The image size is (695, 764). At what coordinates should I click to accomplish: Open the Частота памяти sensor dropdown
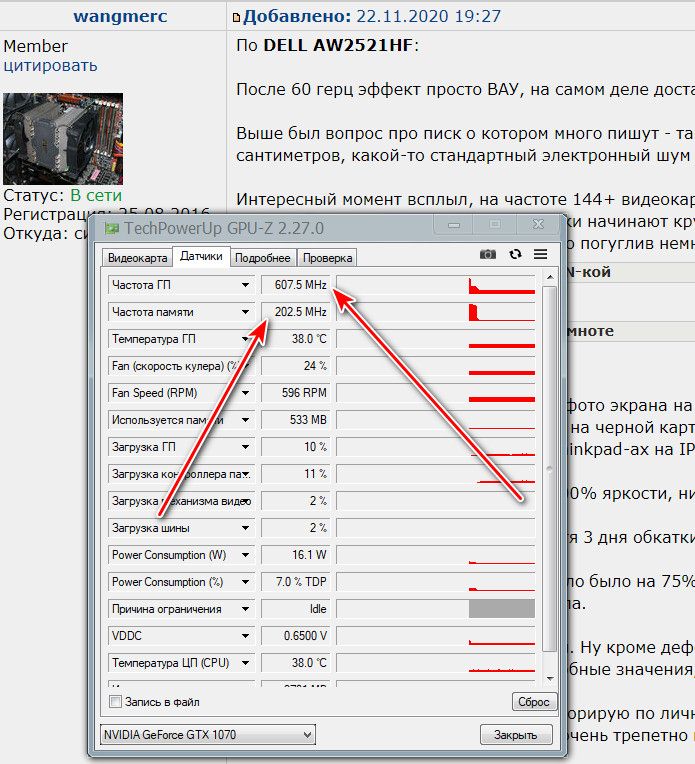[246, 312]
